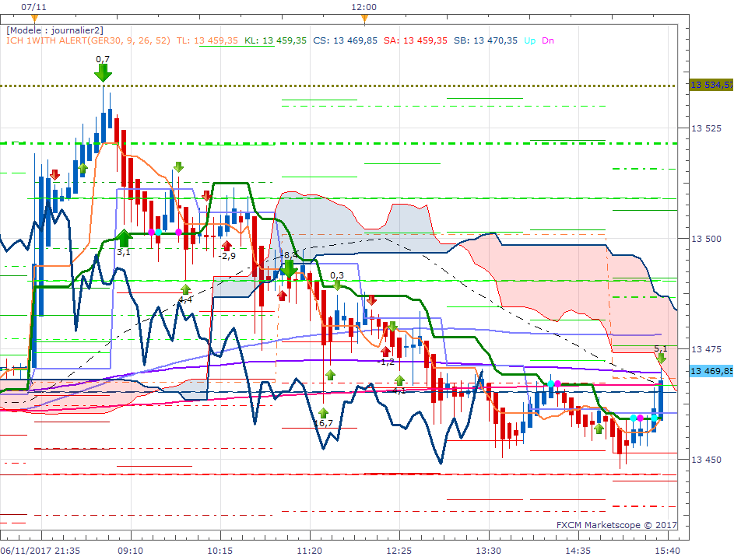Click the large green down arrow labeled 0,7
This screenshot has height=560, width=734.
103,73
